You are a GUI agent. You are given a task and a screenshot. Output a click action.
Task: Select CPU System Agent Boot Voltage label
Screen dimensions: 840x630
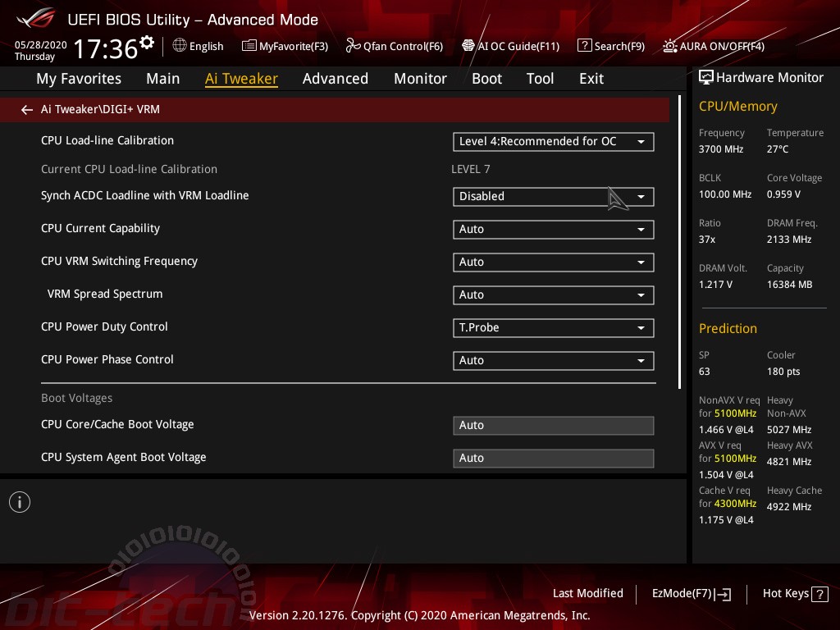pos(123,458)
